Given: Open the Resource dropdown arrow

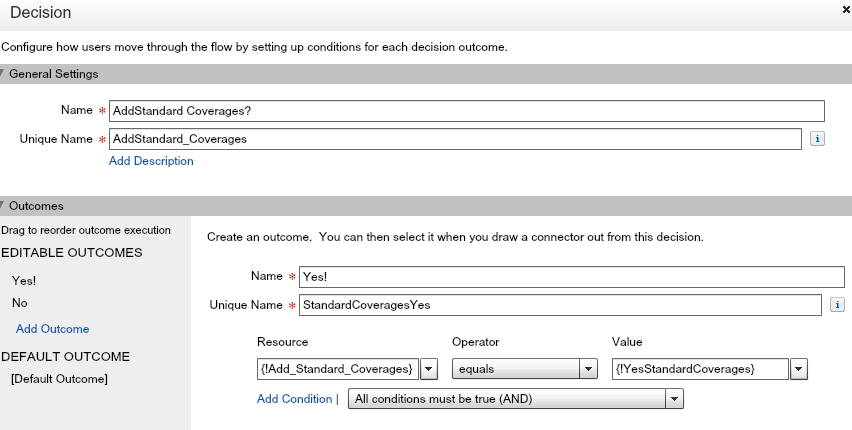Looking at the screenshot, I should tap(428, 369).
